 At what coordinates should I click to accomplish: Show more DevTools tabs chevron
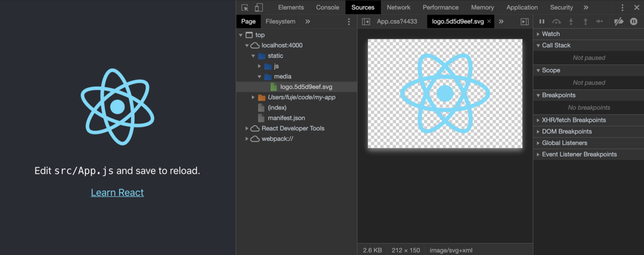(586, 7)
